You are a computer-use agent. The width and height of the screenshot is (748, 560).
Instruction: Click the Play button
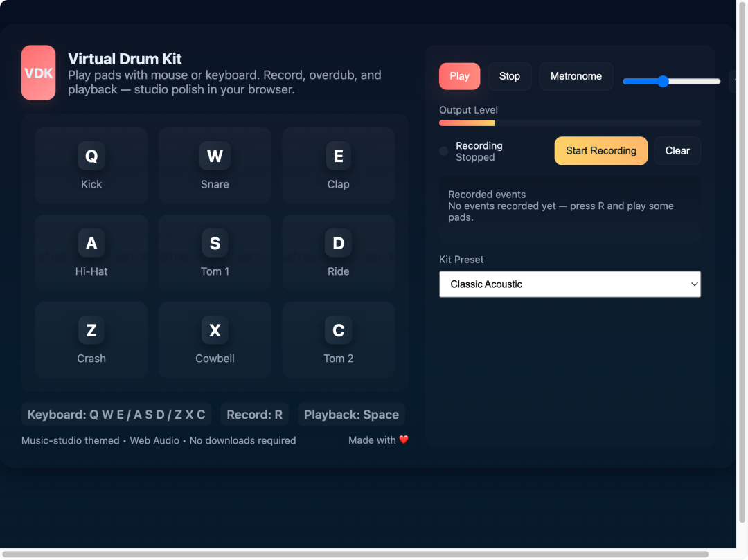[459, 76]
